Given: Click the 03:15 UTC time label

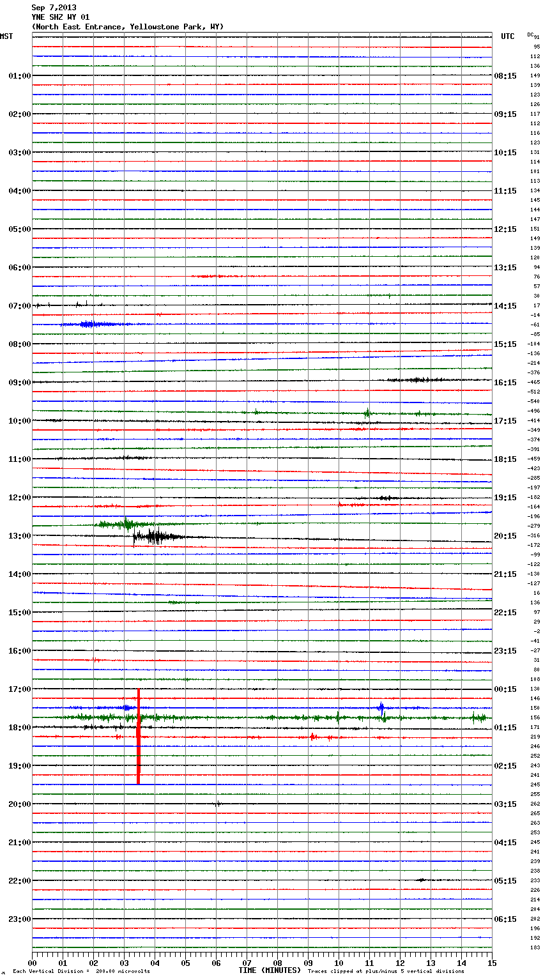Looking at the screenshot, I should pos(505,804).
